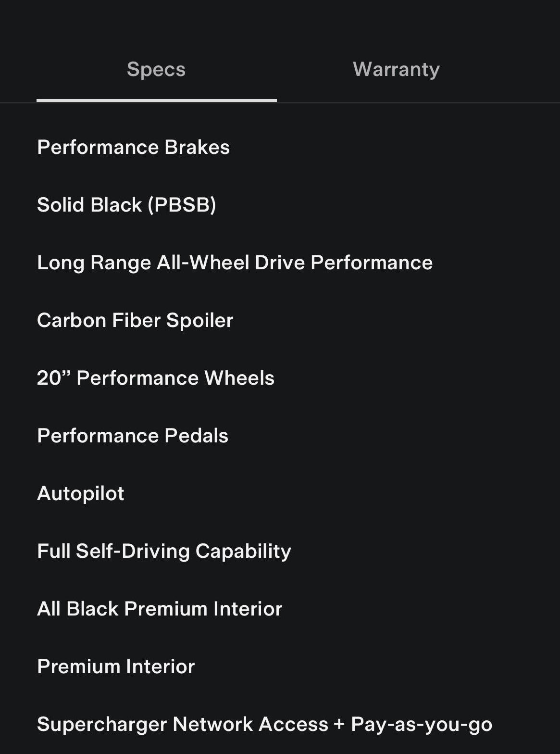The height and width of the screenshot is (754, 560).
Task: Tap the Performance Brakes spec
Action: 133,147
